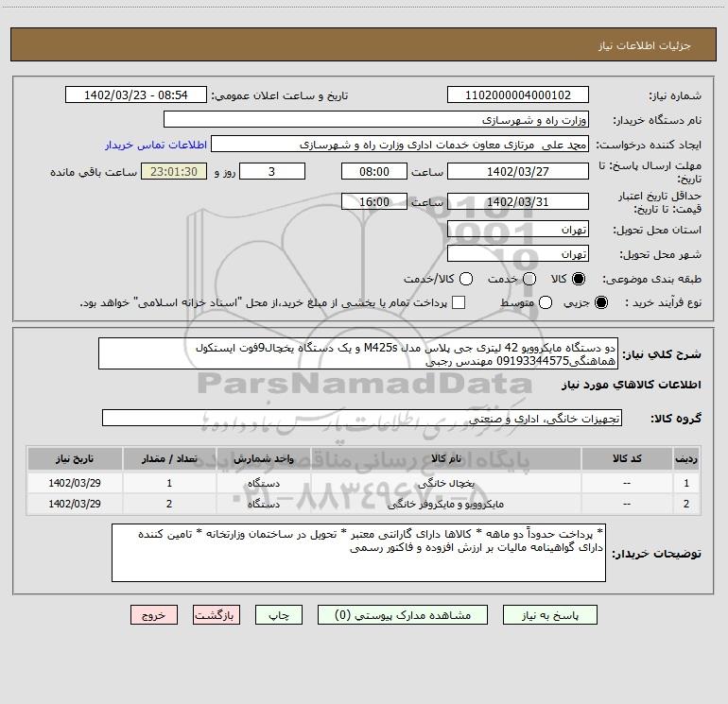Screen dimensions: 728x704
Task: Click the نام کالا column header
Action: click(445, 459)
